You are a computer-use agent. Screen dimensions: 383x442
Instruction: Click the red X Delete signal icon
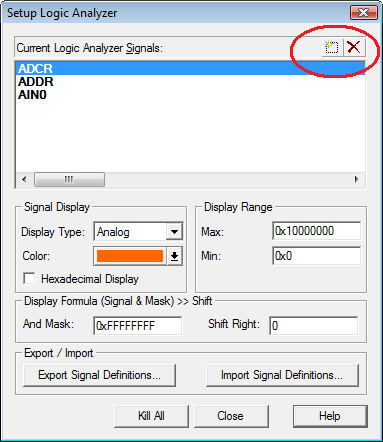tap(354, 47)
